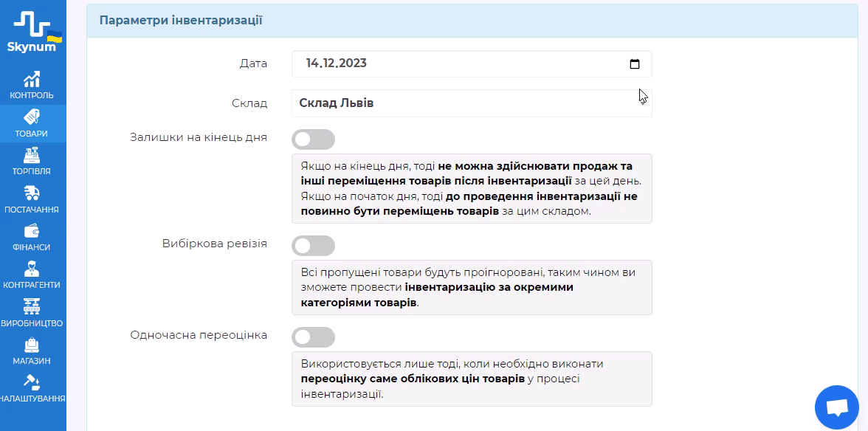This screenshot has height=431, width=868.
Task: Open the Склад Львів warehouse selector
Action: click(471, 103)
